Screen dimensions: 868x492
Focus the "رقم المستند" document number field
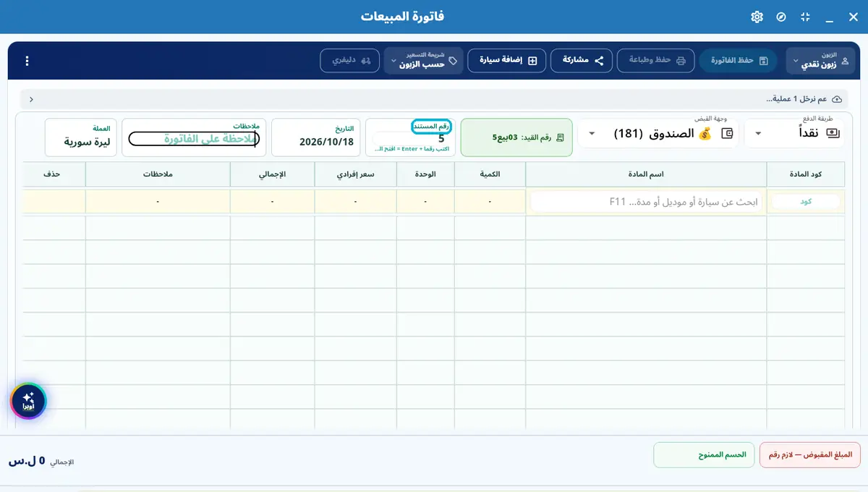(x=409, y=139)
